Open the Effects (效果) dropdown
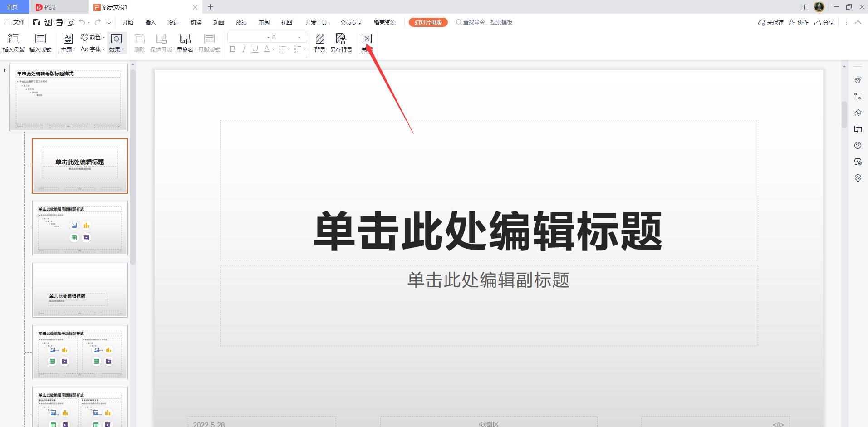Screen dimensions: 868x427 [117, 43]
